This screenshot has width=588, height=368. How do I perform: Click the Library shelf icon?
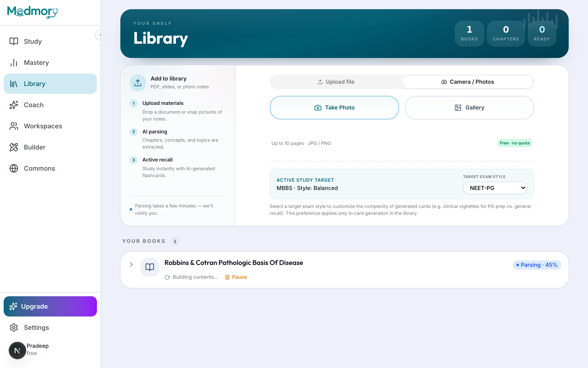[x=14, y=84]
